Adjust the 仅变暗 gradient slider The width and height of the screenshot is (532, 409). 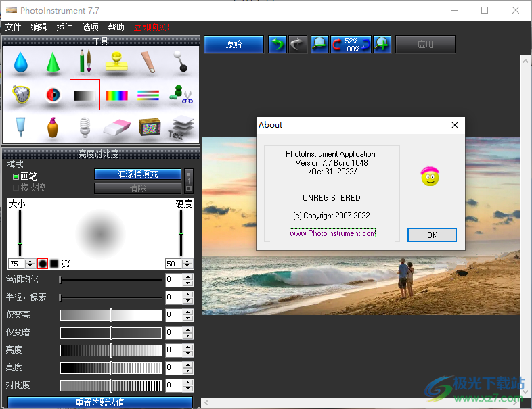point(111,333)
